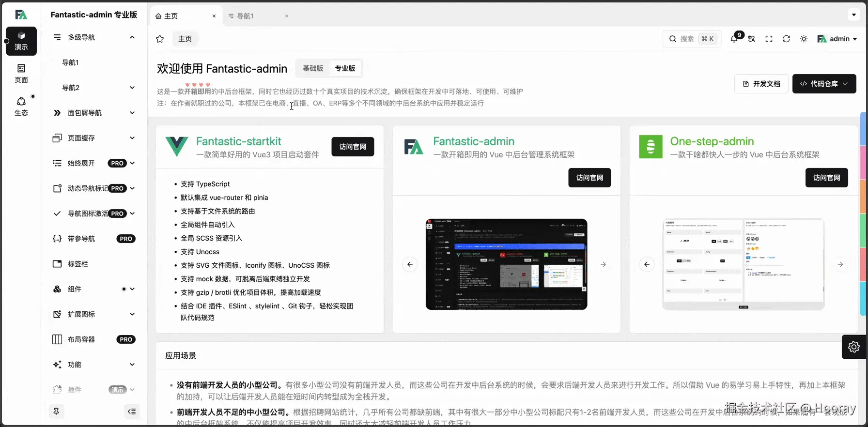
Task: Click the One-step-admin green logo
Action: click(x=651, y=147)
